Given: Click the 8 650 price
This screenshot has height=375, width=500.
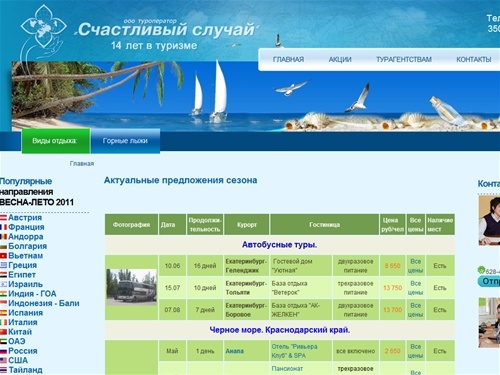Looking at the screenshot, I should pyautogui.click(x=392, y=266).
